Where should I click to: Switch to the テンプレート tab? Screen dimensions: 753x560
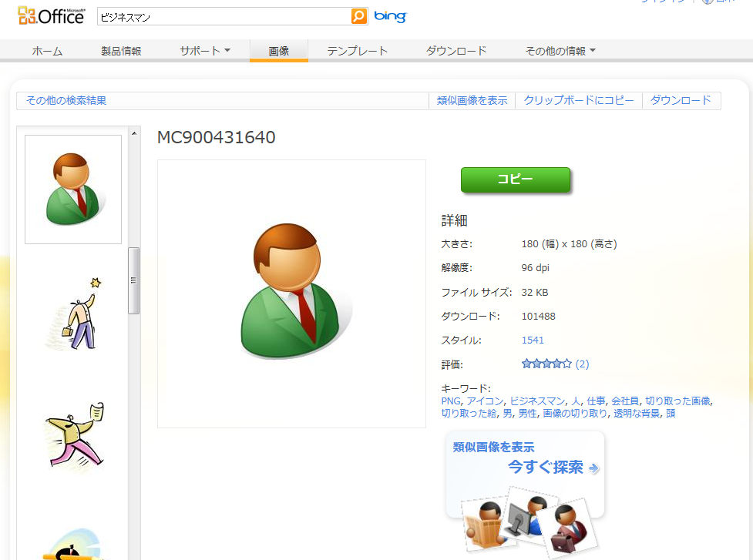tap(357, 51)
